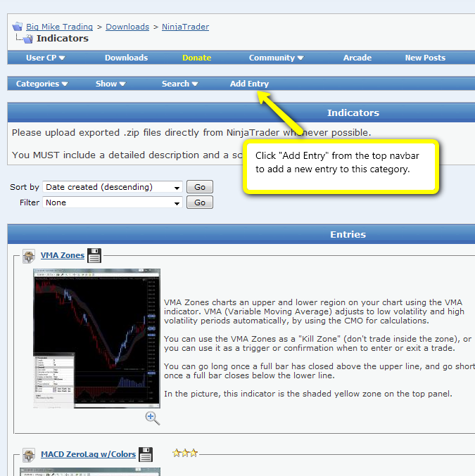Open the MACD ZeroLag w/Colors entry title
Screen dimensions: 475x476
coord(89,454)
